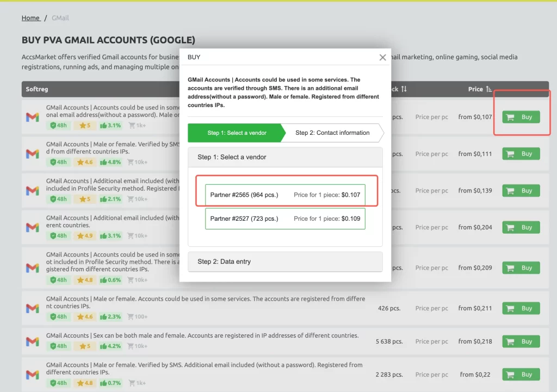Click the Stock column sort icon
This screenshot has height=392, width=557.
[404, 89]
